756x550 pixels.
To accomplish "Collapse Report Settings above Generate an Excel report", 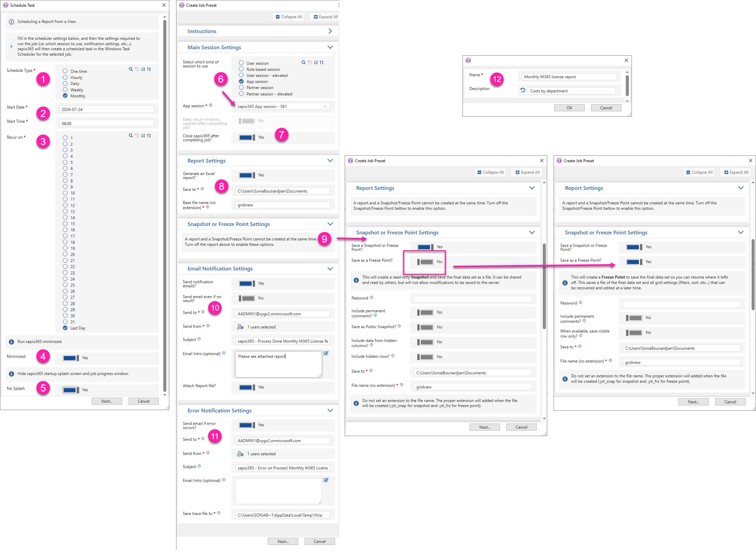I will [x=330, y=161].
